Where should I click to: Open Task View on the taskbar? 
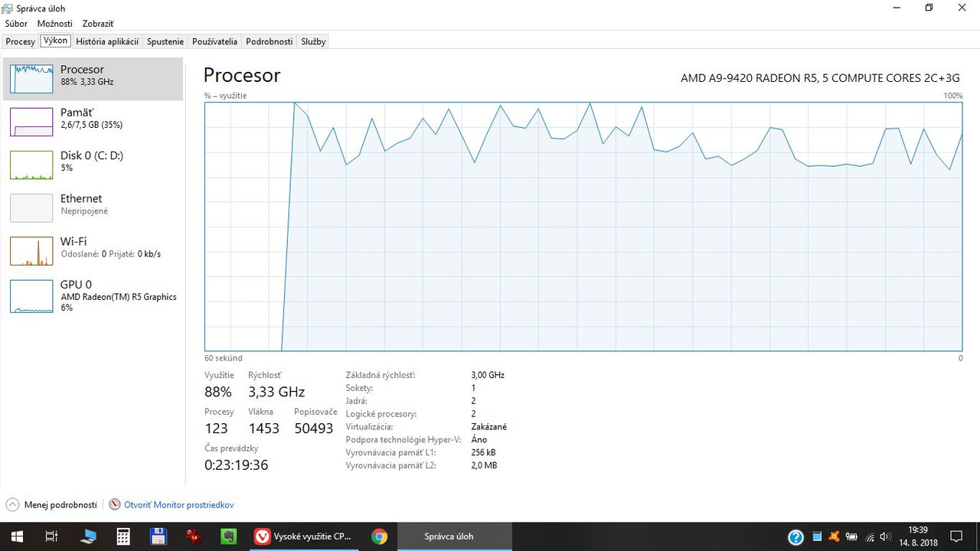[51, 536]
